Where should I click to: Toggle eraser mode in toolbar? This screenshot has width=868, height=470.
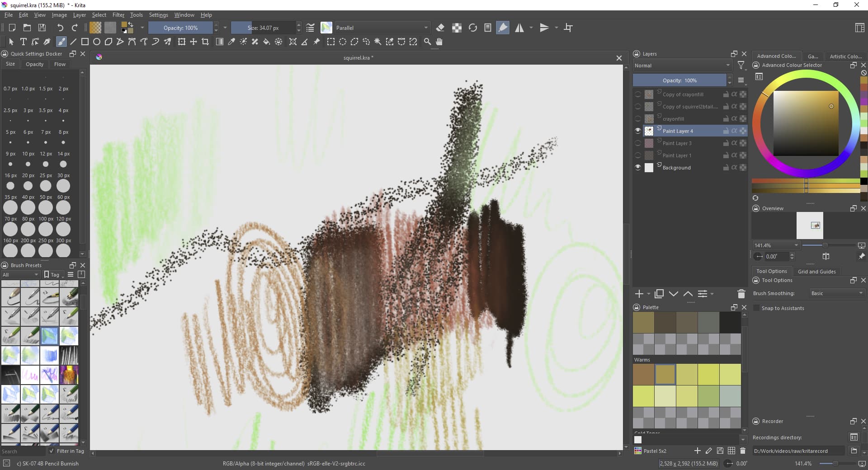[x=440, y=28]
